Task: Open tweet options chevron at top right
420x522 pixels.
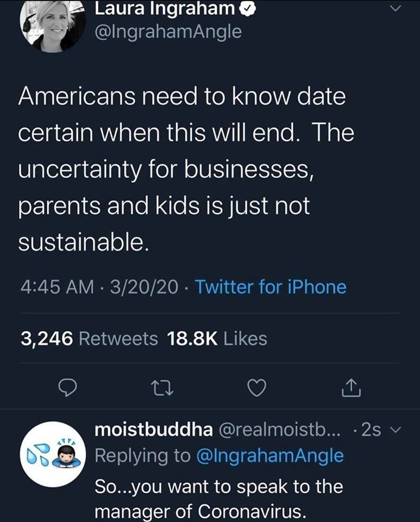Action: point(394,9)
